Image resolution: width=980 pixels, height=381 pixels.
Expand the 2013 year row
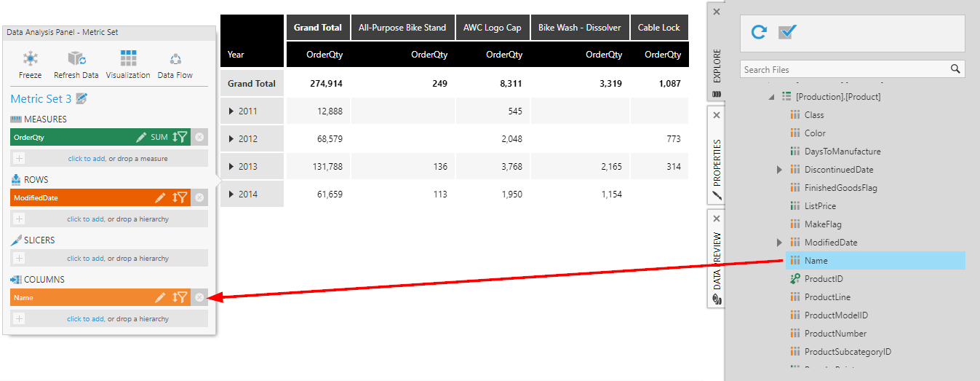tap(232, 167)
